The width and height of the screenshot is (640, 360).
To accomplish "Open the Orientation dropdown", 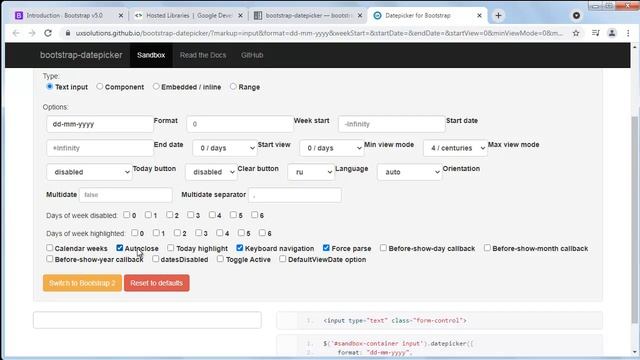I will coord(409,172).
